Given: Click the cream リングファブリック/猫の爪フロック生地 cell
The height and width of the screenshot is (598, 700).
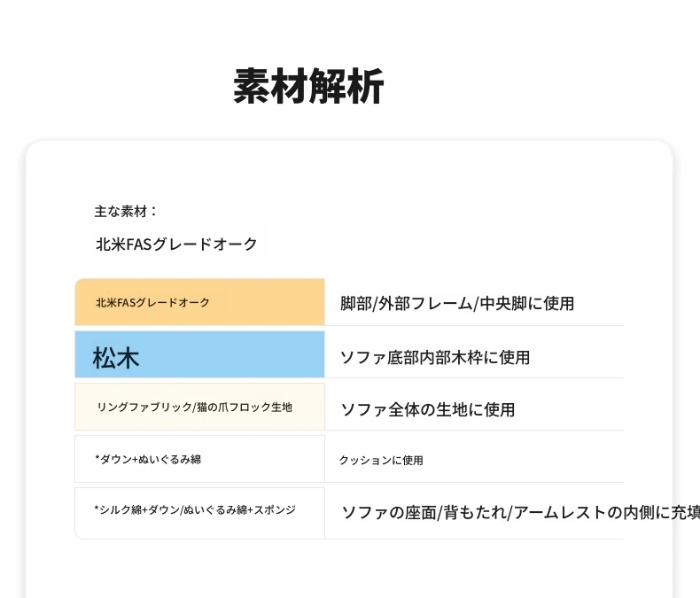Looking at the screenshot, I should [x=199, y=407].
